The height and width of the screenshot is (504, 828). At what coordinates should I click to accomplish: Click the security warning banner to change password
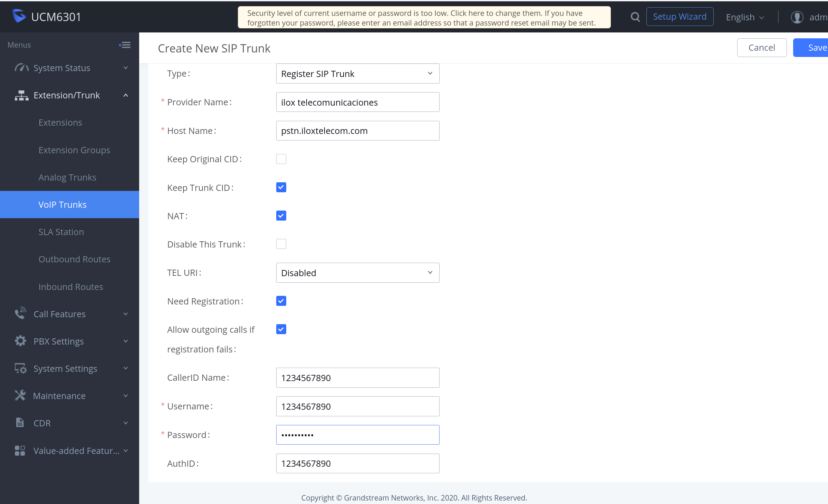point(424,18)
